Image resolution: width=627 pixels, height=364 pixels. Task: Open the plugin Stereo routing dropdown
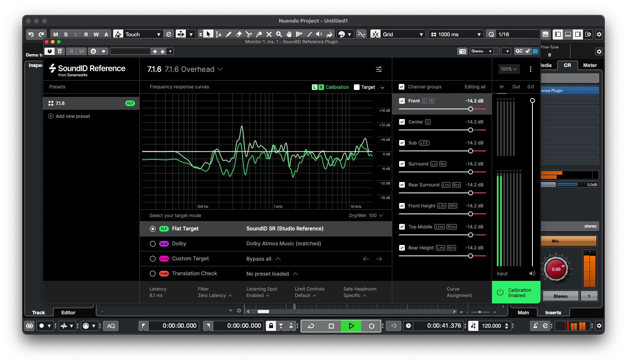tap(482, 51)
